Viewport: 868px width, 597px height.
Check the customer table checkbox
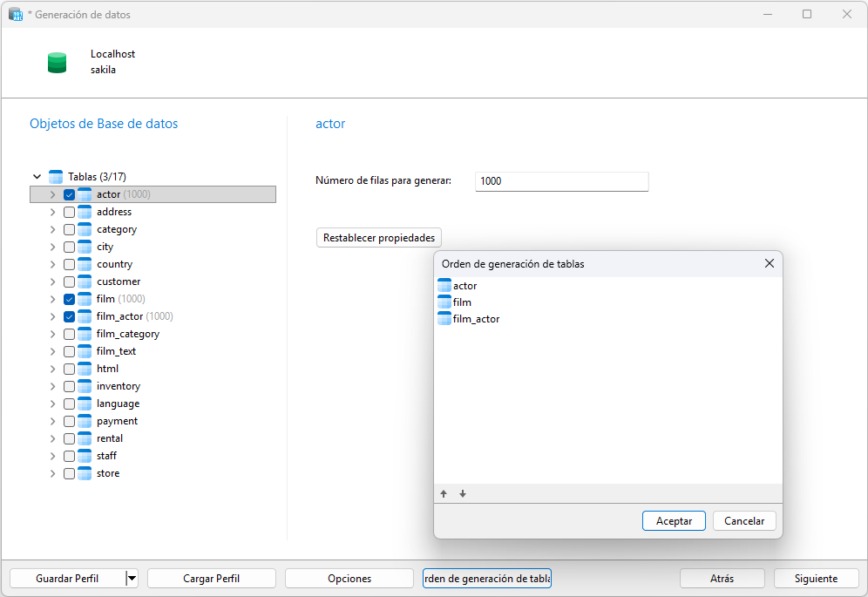coord(69,282)
